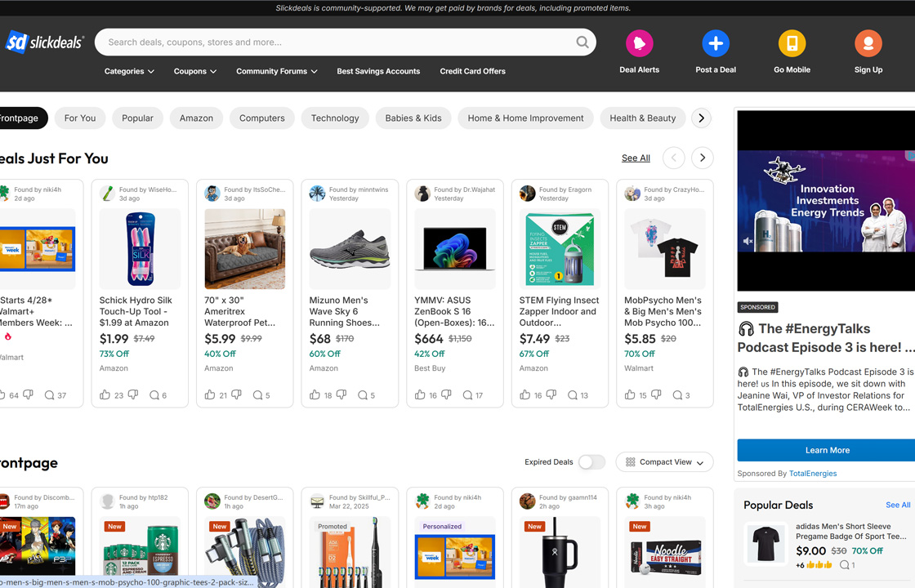Screen dimensions: 915x588
Task: Open comments on MobPsycho tees deal
Action: 677,395
